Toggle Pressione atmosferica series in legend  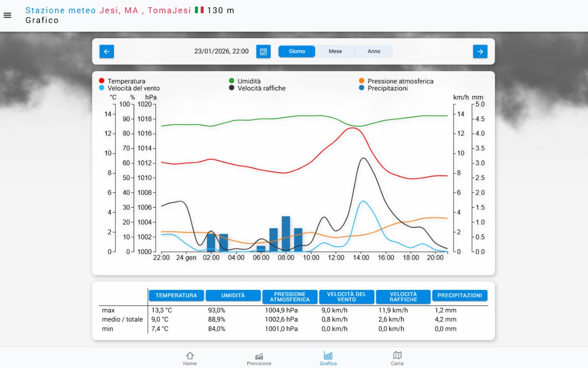pyautogui.click(x=396, y=81)
